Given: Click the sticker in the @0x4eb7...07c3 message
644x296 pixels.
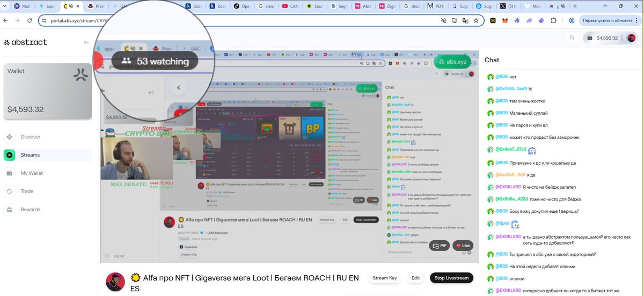Looking at the screenshot, I should pyautogui.click(x=532, y=150).
